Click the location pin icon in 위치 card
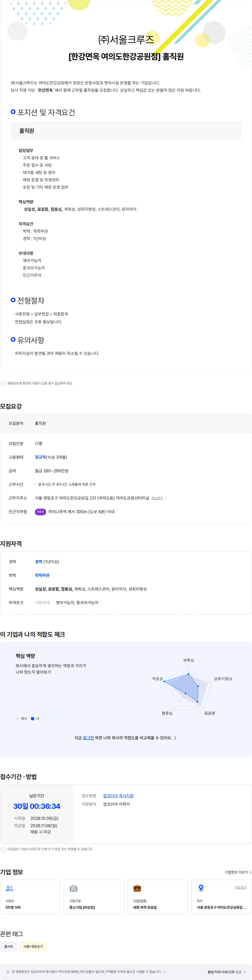The image size is (252, 980). [x=201, y=888]
